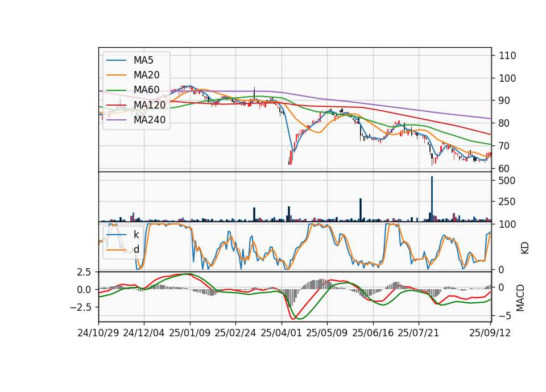Click the k legend label in KD panel

136,234
